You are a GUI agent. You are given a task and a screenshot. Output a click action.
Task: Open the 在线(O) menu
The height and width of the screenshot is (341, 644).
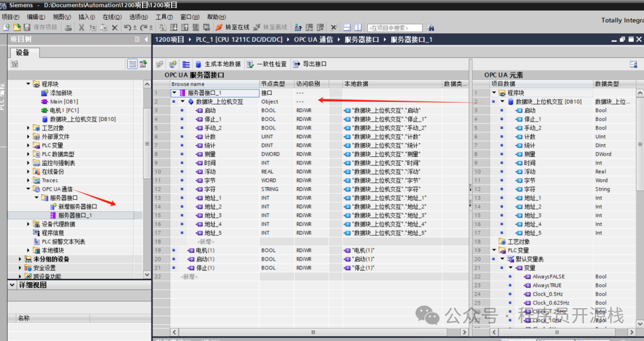click(x=112, y=17)
